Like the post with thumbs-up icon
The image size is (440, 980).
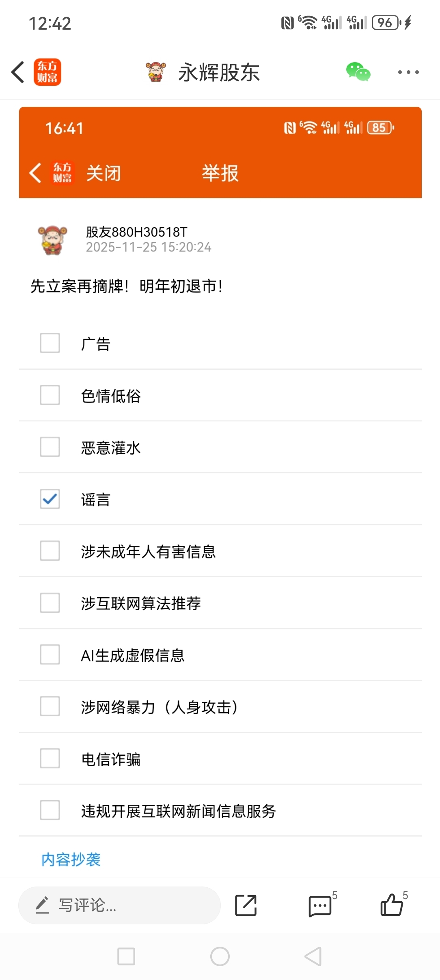(392, 905)
